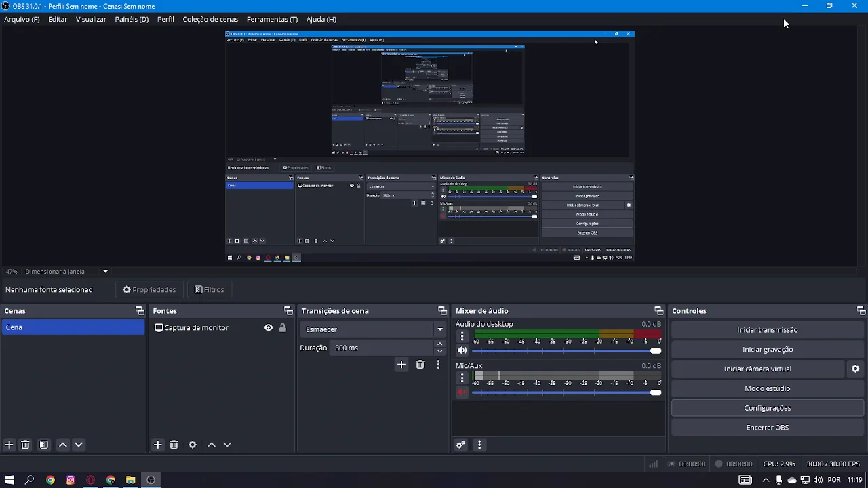Viewport: 868px width, 488px height.
Task: Select Captura de monitor source
Action: point(196,327)
